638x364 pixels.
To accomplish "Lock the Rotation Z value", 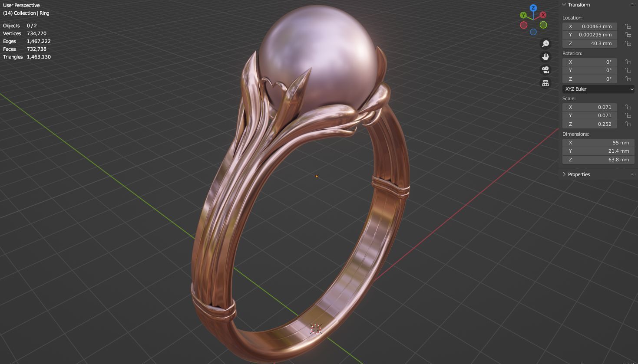I will 628,79.
